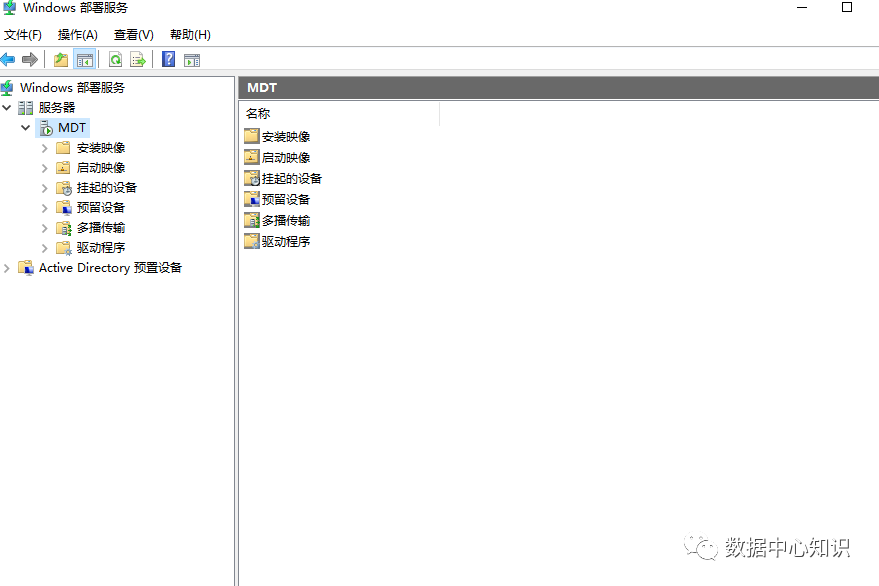Expand the 安装映像 tree node

pyautogui.click(x=45, y=148)
